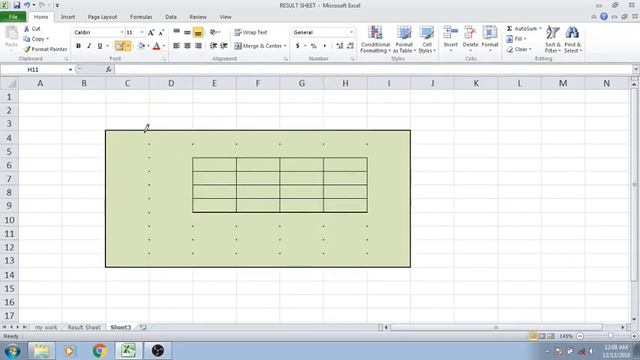
Task: Set bottom vertical alignment
Action: click(198, 32)
